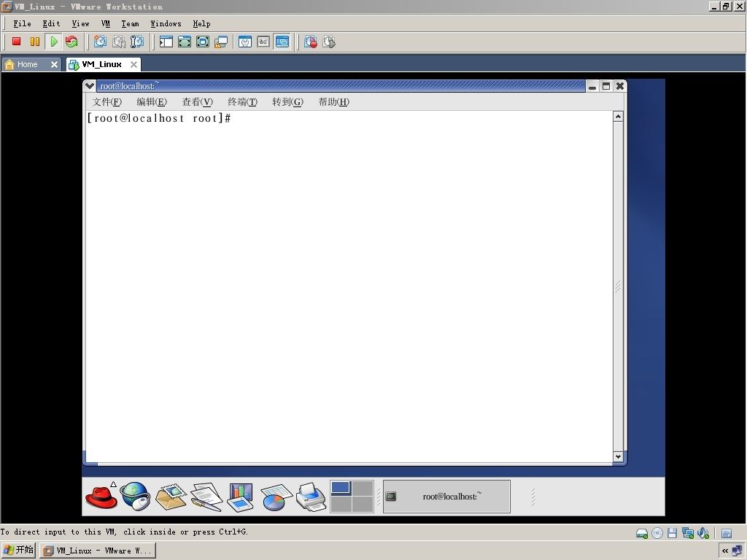Click the CD-ROM device status icon
The image size is (747, 560).
coord(657,533)
